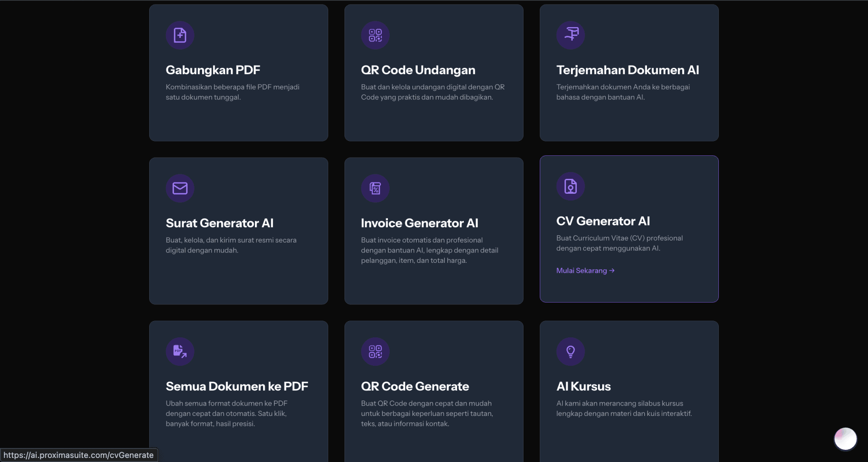Click description 'AI kami akan merancang silabus kursus'
The image size is (868, 462).
point(620,404)
